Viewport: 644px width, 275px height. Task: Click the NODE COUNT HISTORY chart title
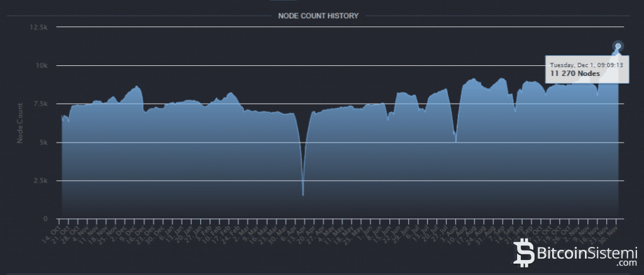tap(318, 16)
